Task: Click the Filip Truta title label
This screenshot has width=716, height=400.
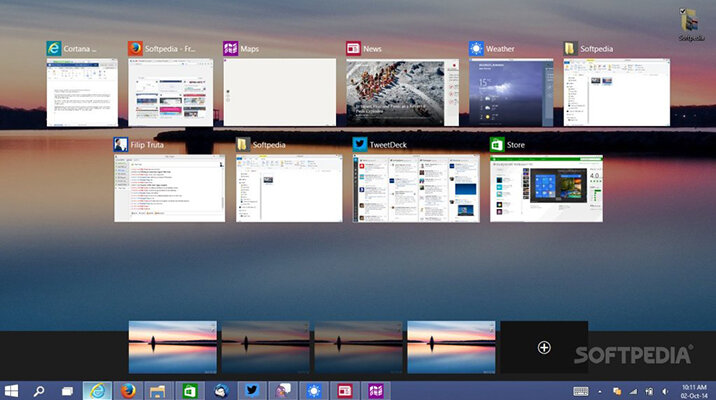Action: point(147,145)
